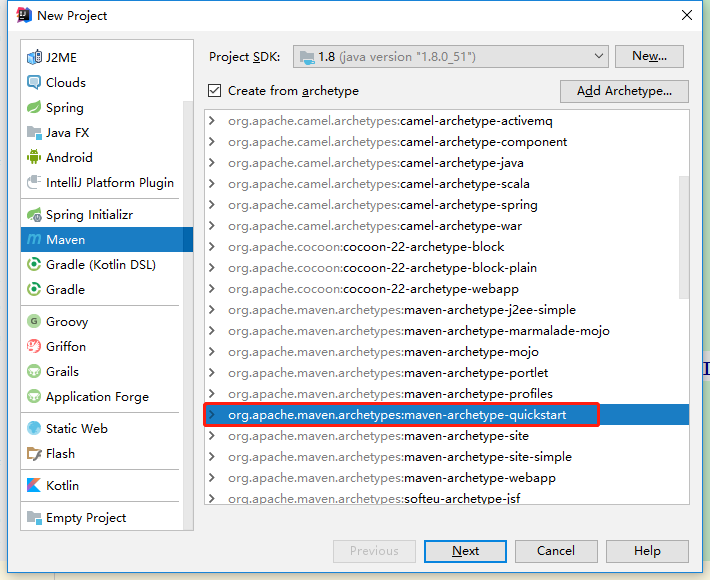Image resolution: width=710 pixels, height=580 pixels.
Task: Click the Spring Initializr icon
Action: [x=34, y=215]
